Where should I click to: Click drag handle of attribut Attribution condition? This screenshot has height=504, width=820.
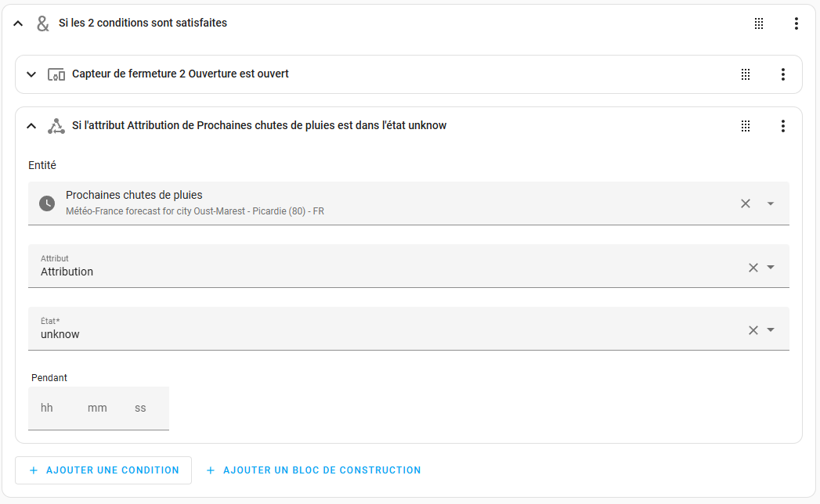click(x=746, y=125)
